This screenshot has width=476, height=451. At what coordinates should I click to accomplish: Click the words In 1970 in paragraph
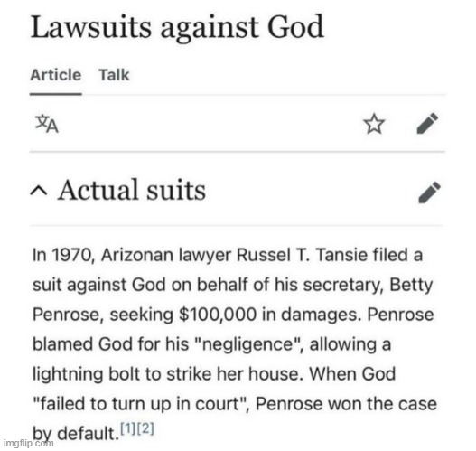pyautogui.click(x=62, y=255)
